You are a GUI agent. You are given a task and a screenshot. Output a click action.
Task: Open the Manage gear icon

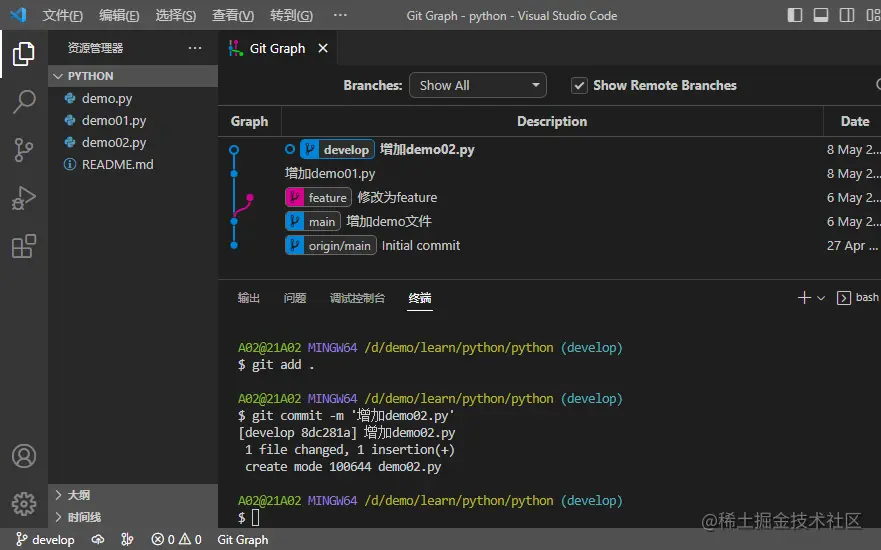pyautogui.click(x=24, y=504)
